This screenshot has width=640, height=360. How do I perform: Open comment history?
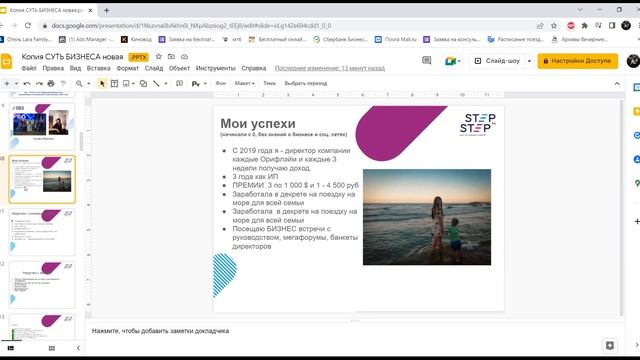coord(427,61)
